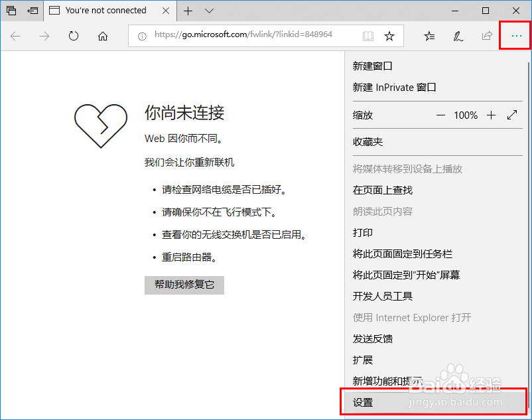532x420 pixels.
Task: Refresh the current page
Action: (73, 36)
